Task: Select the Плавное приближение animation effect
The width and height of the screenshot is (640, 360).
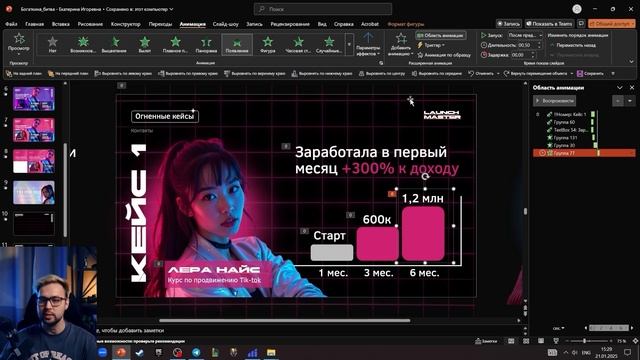Action: pyautogui.click(x=175, y=44)
